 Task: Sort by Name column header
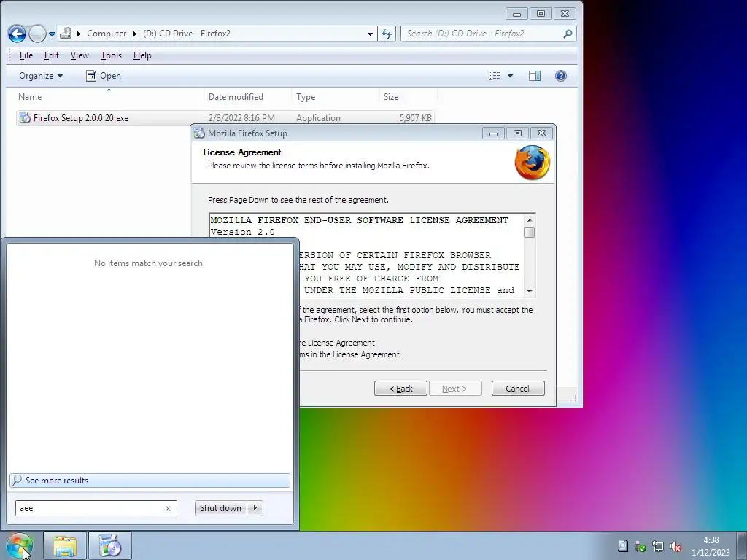coord(109,97)
